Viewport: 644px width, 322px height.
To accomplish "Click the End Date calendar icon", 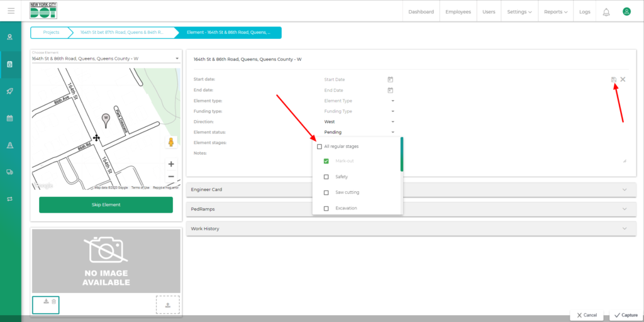I will tap(390, 90).
